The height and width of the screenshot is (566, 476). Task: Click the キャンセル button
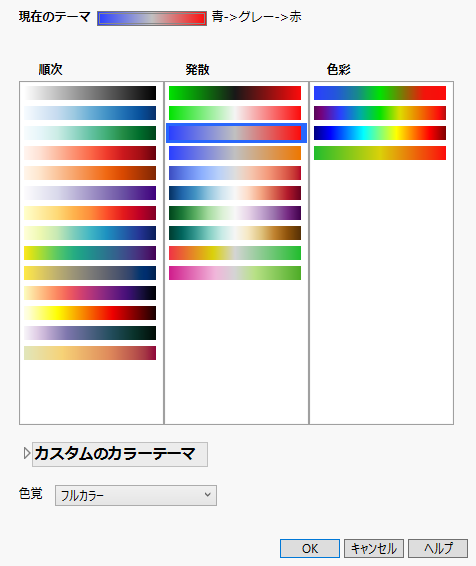pos(374,548)
